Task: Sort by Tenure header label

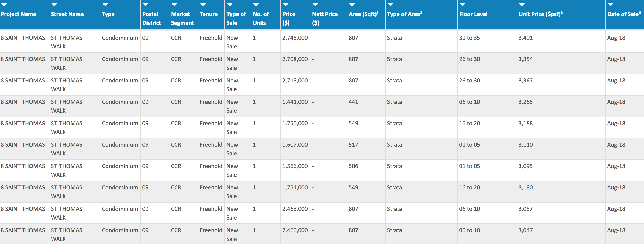Action: tap(209, 14)
